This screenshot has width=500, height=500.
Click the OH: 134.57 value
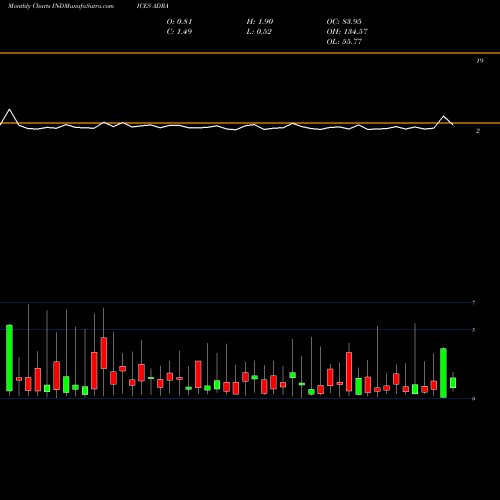pyautogui.click(x=347, y=32)
